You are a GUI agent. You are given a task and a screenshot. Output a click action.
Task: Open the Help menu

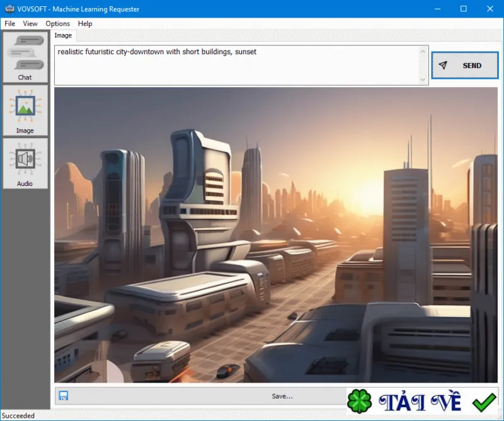(x=85, y=23)
